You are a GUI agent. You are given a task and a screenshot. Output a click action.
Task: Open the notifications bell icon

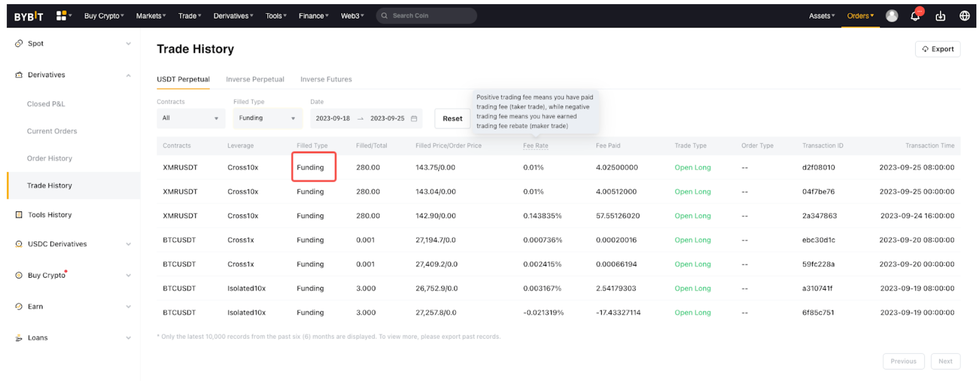coord(915,16)
